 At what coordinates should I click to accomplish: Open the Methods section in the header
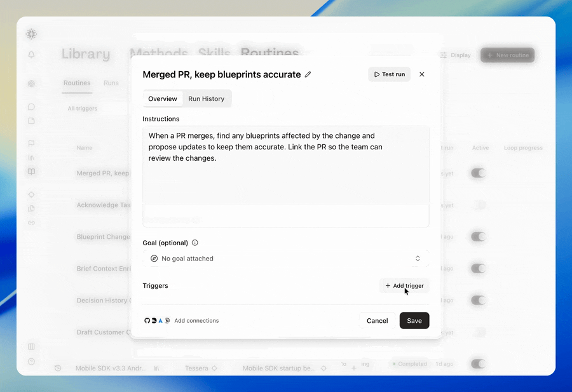(159, 53)
